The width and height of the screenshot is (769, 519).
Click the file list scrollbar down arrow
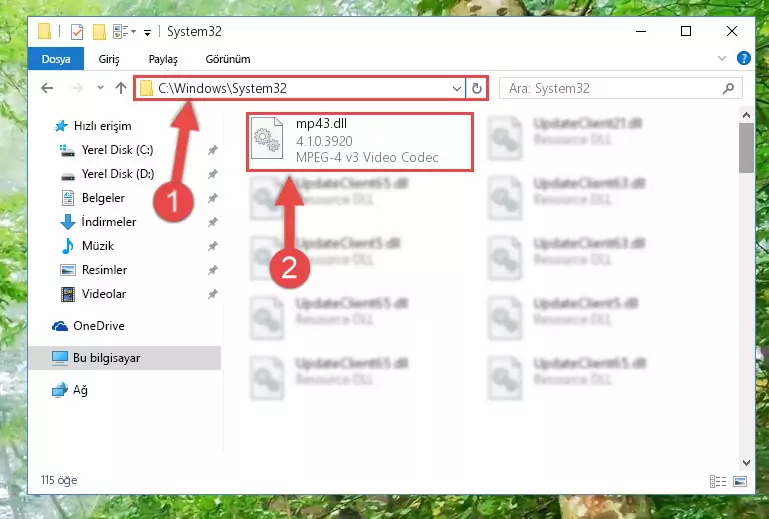[x=746, y=463]
